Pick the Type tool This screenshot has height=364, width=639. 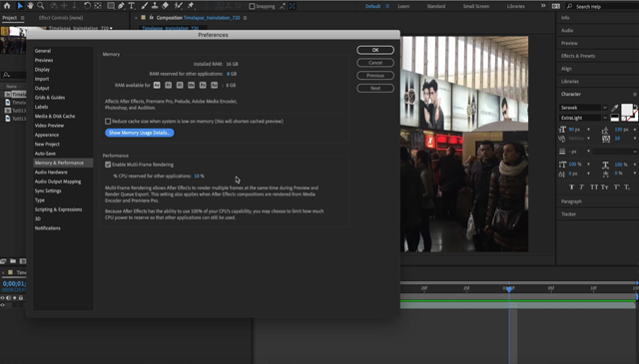point(131,6)
